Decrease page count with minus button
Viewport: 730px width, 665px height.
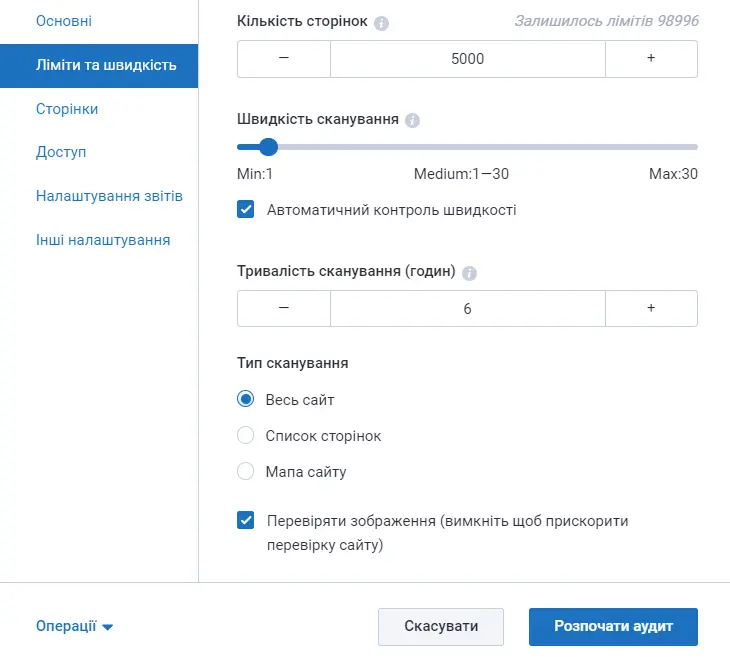pos(284,59)
